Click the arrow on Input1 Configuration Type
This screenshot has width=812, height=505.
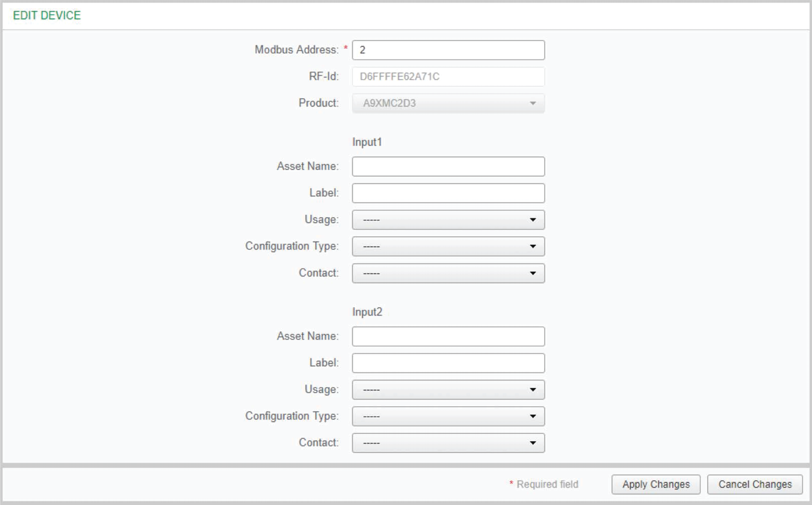(x=533, y=246)
